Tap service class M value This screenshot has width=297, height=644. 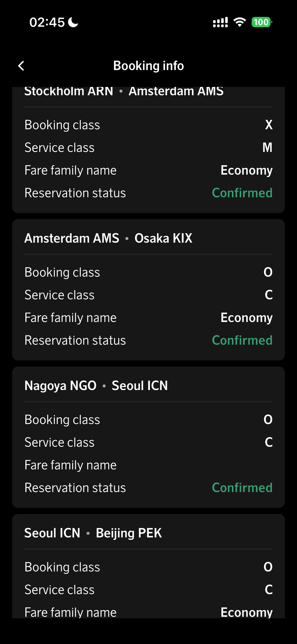(x=267, y=147)
